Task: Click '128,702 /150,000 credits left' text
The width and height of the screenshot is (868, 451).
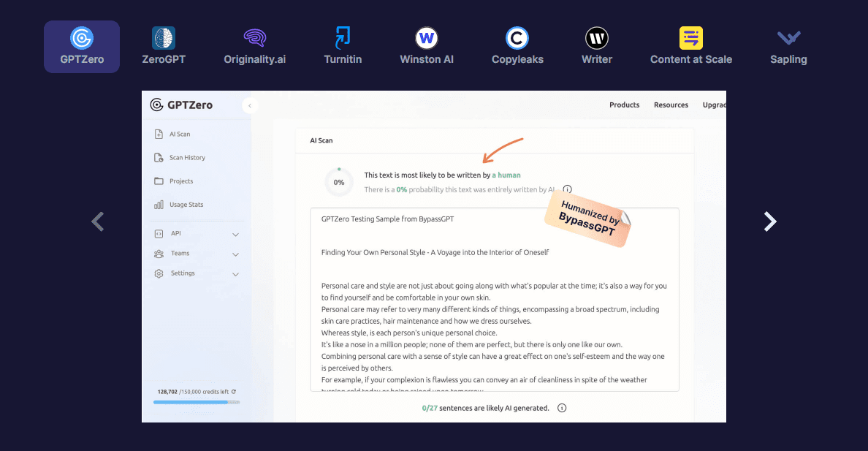Action: 193,392
